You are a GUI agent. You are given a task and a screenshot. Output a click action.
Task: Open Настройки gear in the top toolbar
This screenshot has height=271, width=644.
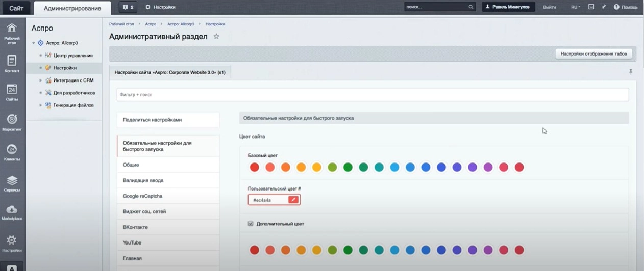point(160,7)
